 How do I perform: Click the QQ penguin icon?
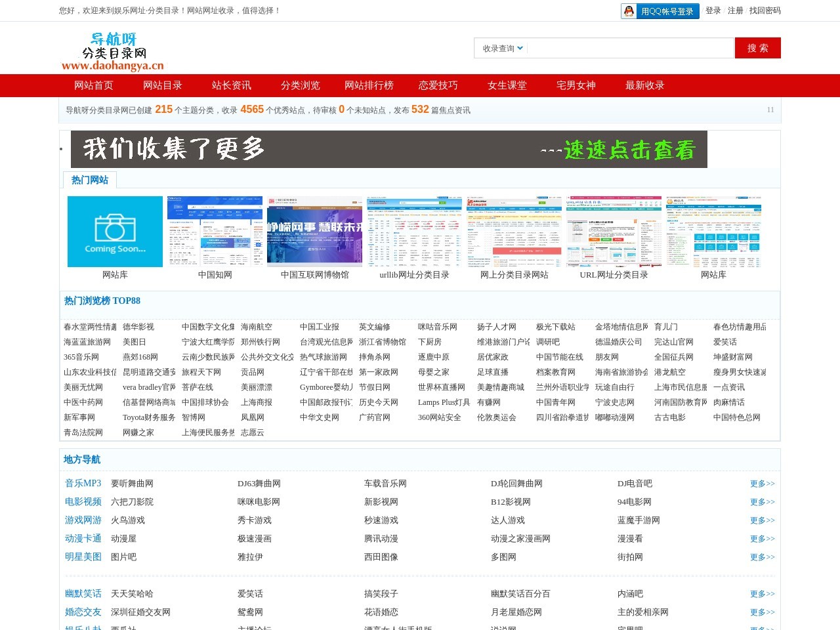628,11
